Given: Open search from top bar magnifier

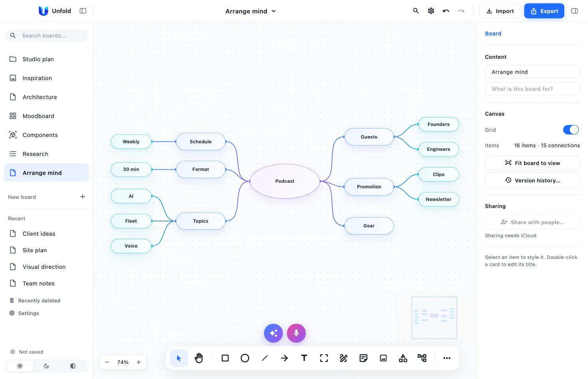Looking at the screenshot, I should pos(416,11).
